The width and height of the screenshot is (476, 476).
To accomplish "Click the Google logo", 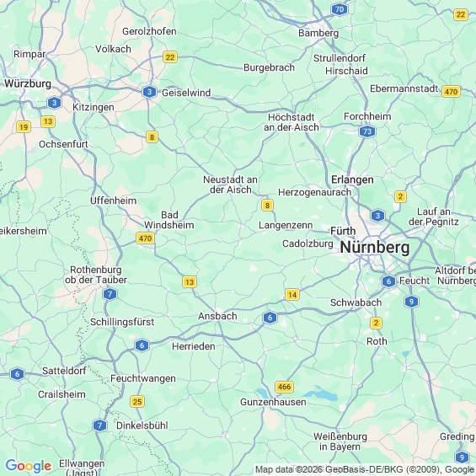I will coord(29,466).
